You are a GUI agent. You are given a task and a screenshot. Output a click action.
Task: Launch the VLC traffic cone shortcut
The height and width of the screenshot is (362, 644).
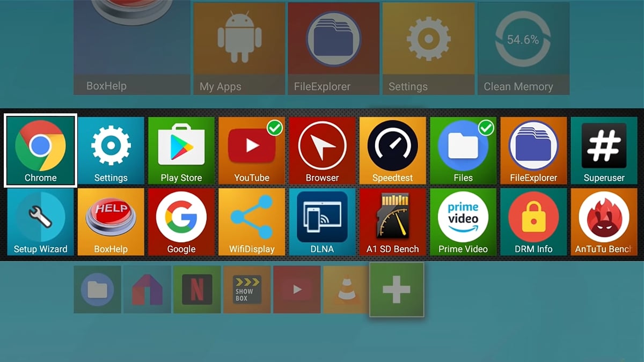point(347,290)
